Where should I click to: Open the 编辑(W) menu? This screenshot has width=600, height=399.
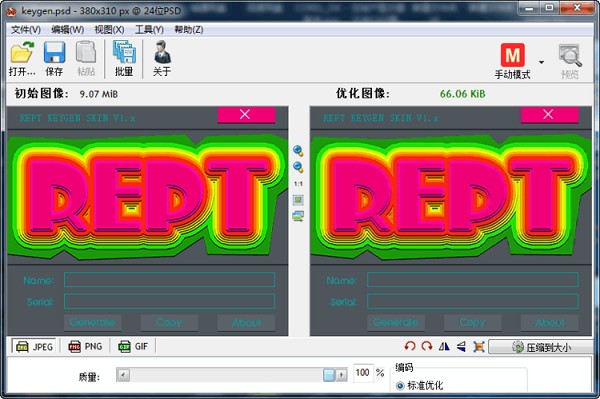pyautogui.click(x=67, y=29)
